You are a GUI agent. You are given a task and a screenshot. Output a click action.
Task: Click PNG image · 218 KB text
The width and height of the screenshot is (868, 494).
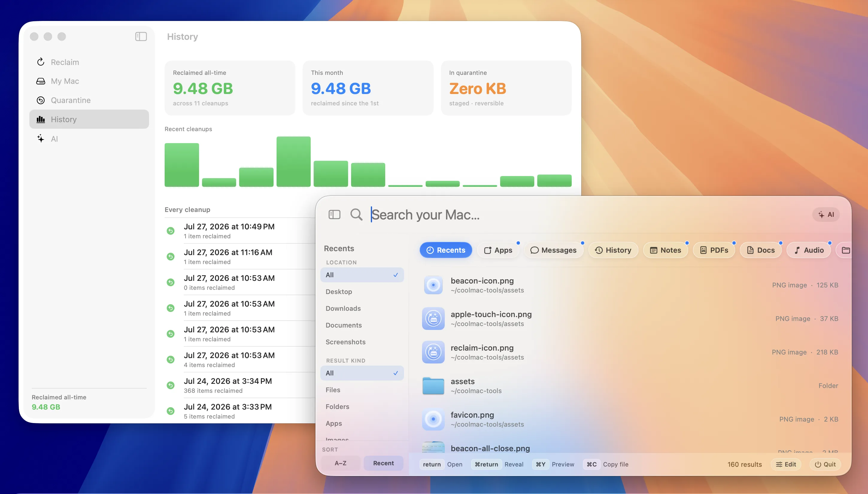[805, 352]
